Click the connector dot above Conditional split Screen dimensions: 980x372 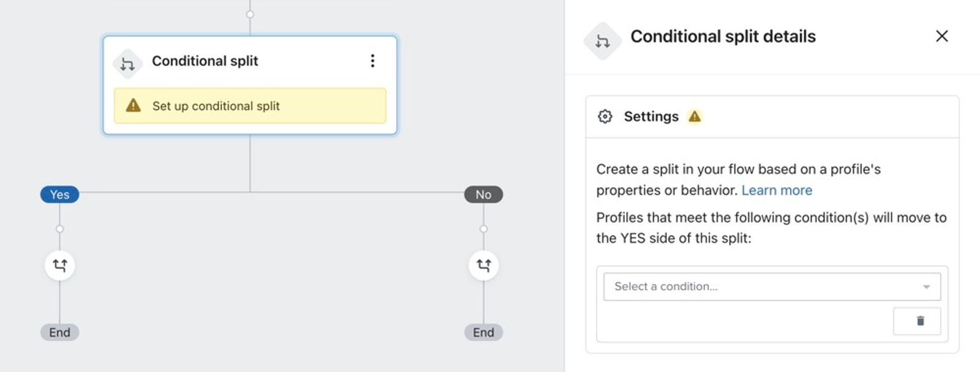point(250,14)
